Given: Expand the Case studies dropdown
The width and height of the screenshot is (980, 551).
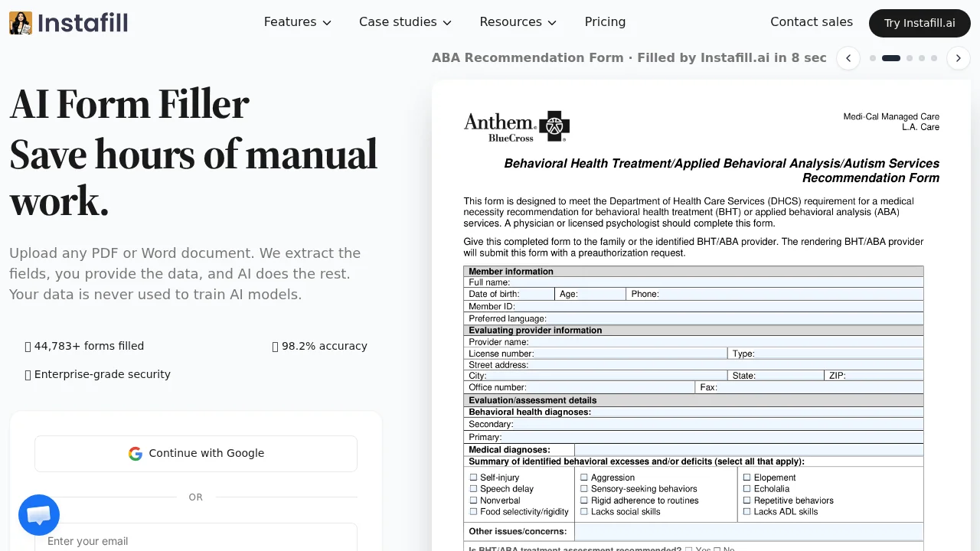Looking at the screenshot, I should (405, 22).
